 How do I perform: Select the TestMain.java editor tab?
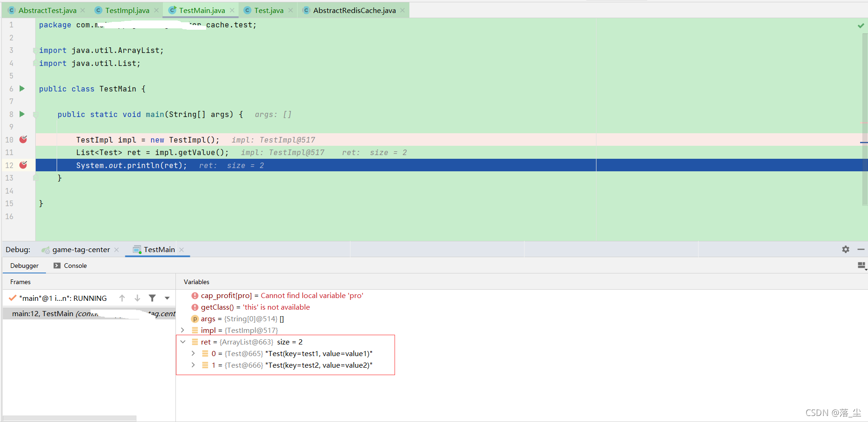click(x=202, y=10)
